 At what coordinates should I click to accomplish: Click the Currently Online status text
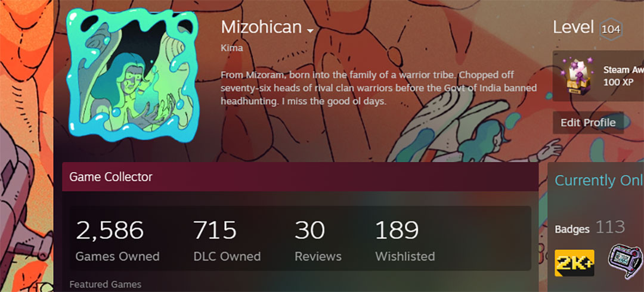tap(599, 181)
